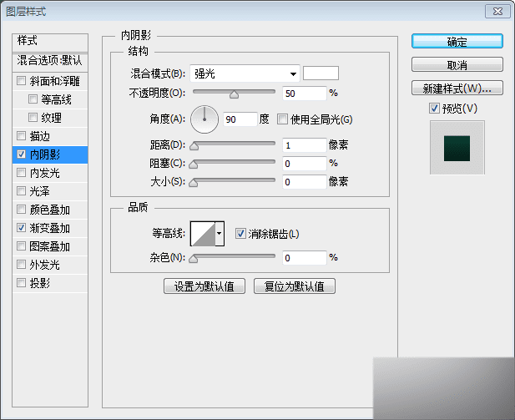
Task: Toggle the 预览(V) checkbox
Action: tap(434, 108)
